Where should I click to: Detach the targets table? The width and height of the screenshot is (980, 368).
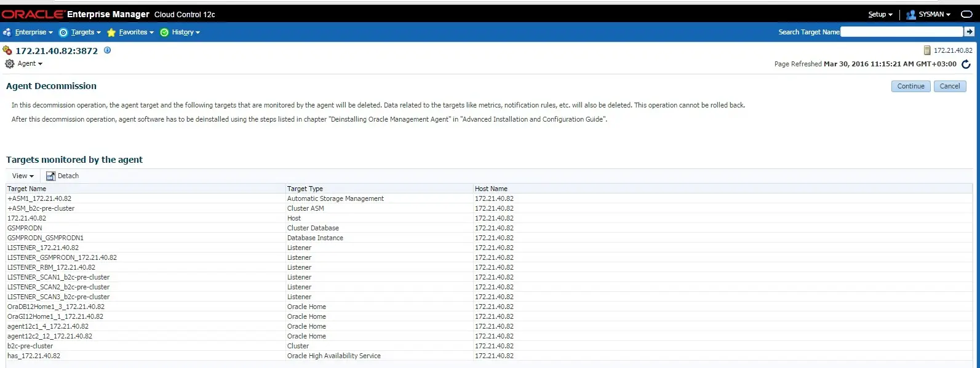click(62, 176)
